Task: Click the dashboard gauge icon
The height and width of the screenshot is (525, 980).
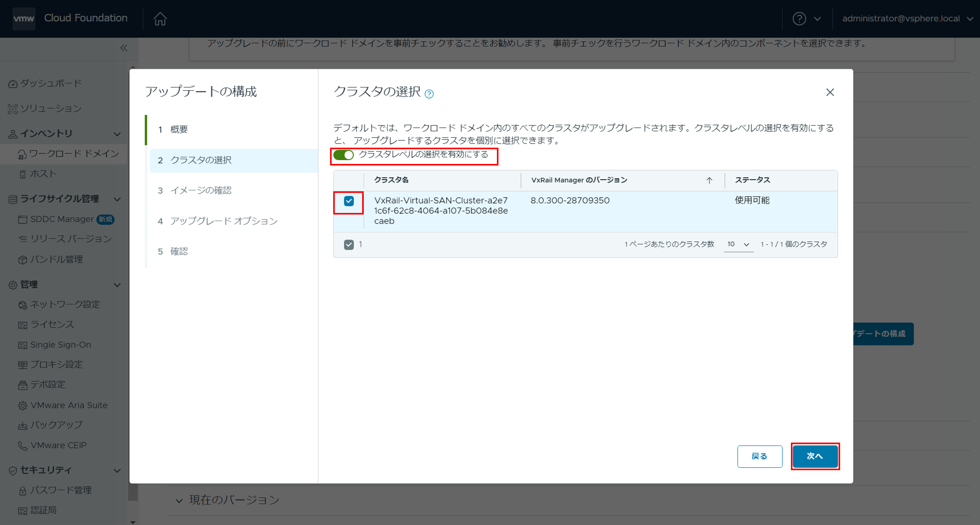Action: coord(13,84)
